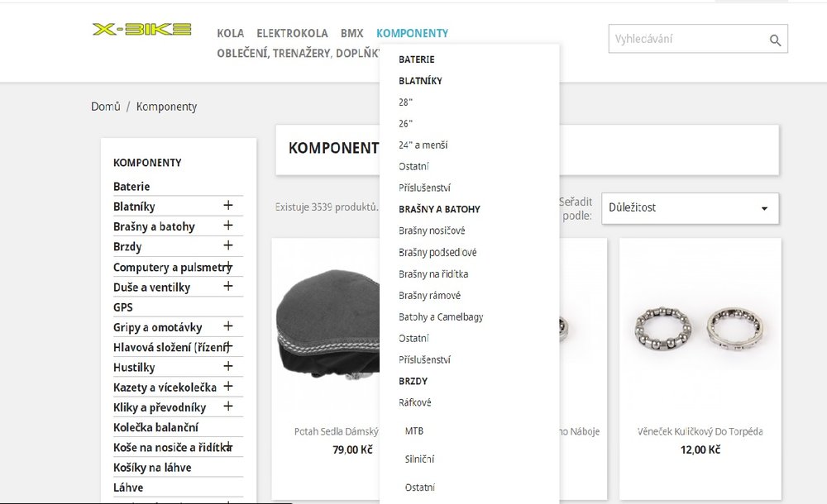
Task: Click the search magnifier icon
Action: pos(775,40)
